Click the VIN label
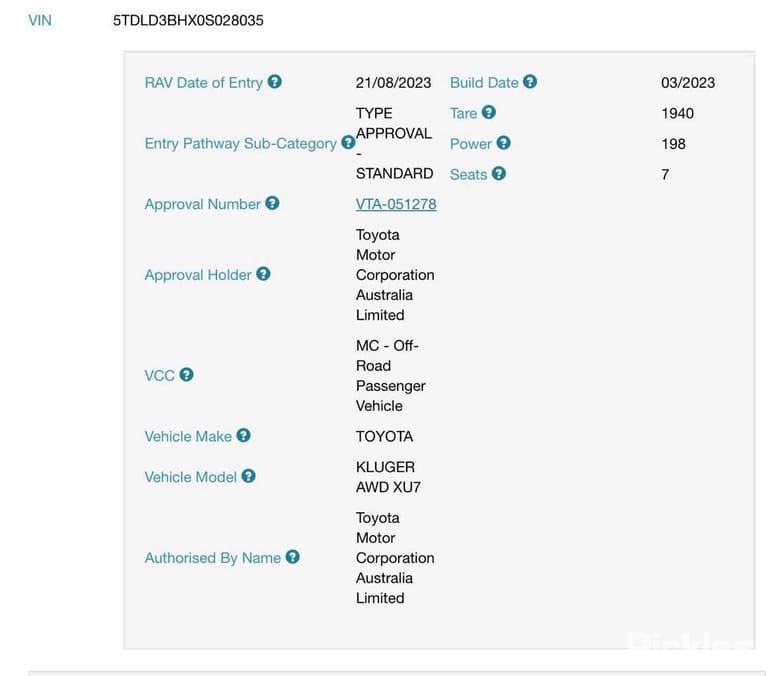This screenshot has height=676, width=768. 40,21
